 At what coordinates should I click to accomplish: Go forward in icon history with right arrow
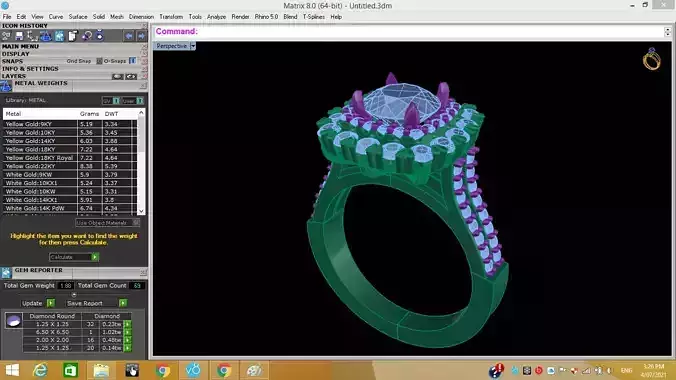point(141,36)
